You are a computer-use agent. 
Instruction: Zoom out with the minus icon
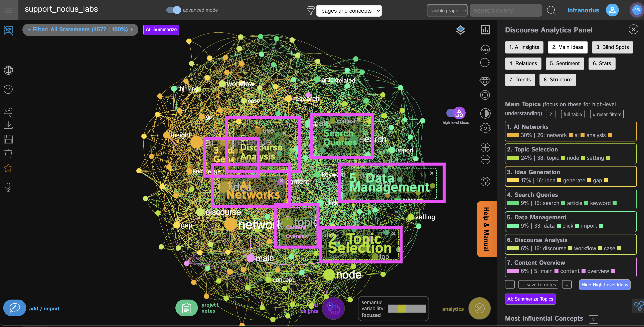(485, 160)
